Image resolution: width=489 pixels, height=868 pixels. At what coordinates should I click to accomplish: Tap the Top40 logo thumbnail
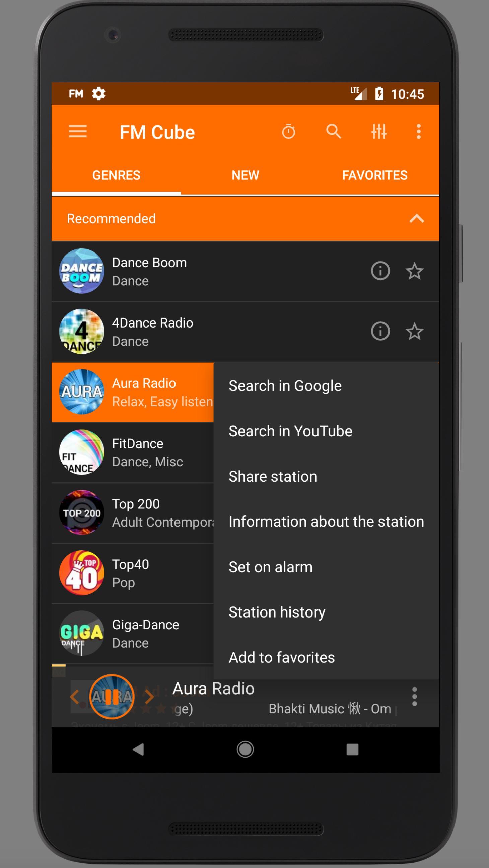pos(82,573)
